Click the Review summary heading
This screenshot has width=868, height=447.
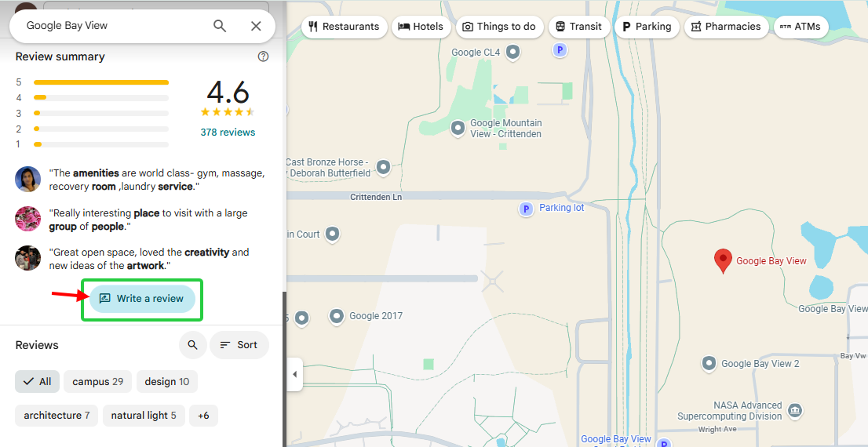[x=60, y=56]
